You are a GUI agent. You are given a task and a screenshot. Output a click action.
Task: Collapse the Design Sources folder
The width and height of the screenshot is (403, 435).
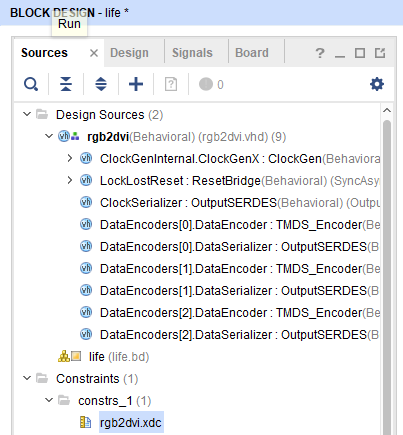coord(27,114)
